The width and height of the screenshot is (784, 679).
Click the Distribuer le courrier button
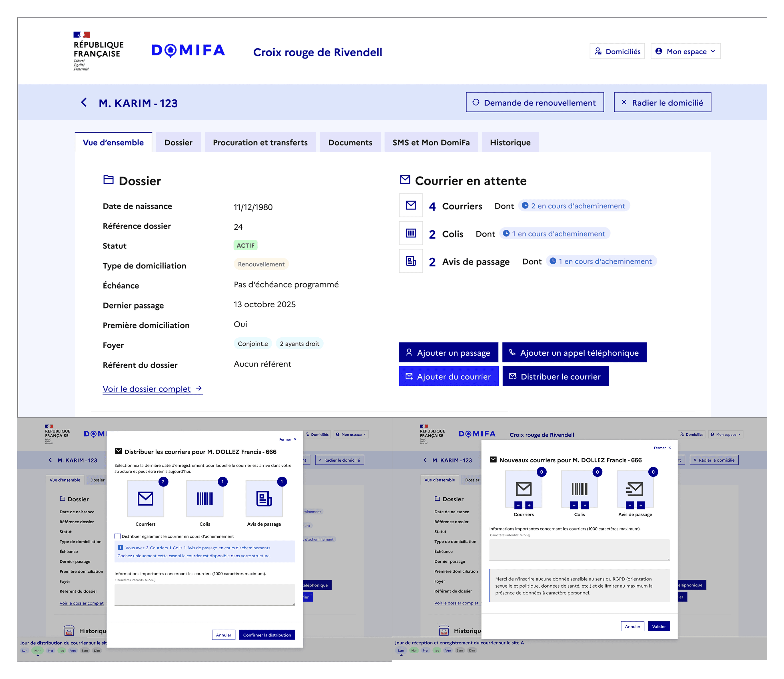pos(555,376)
